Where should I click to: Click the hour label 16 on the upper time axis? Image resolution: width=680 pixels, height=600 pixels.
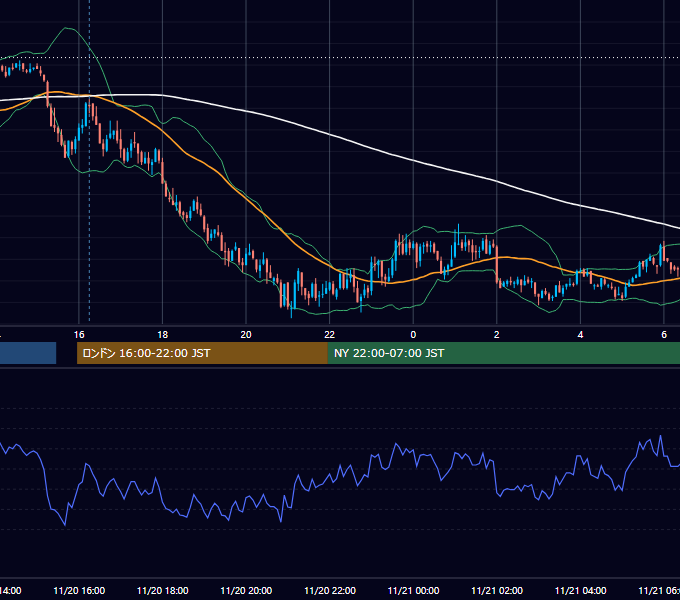point(79,335)
